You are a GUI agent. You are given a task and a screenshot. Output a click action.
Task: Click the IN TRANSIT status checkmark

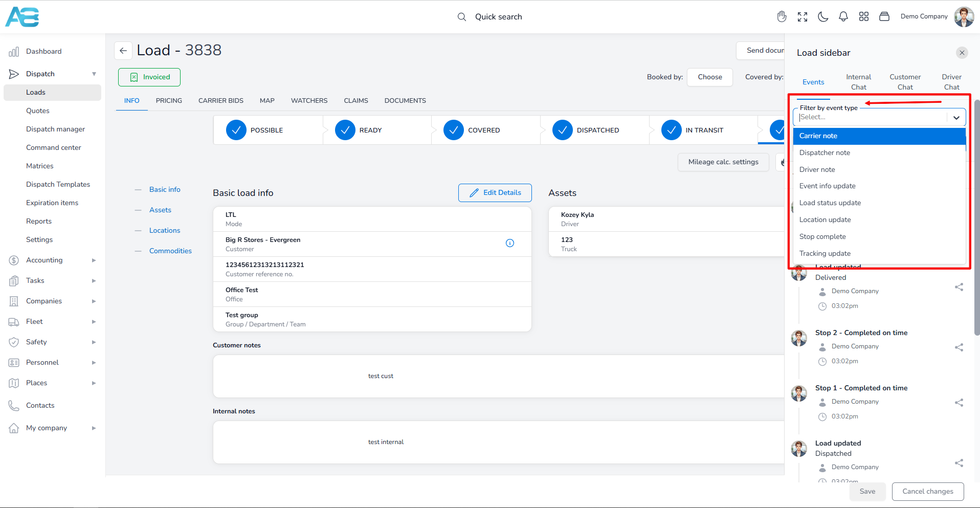pos(671,130)
